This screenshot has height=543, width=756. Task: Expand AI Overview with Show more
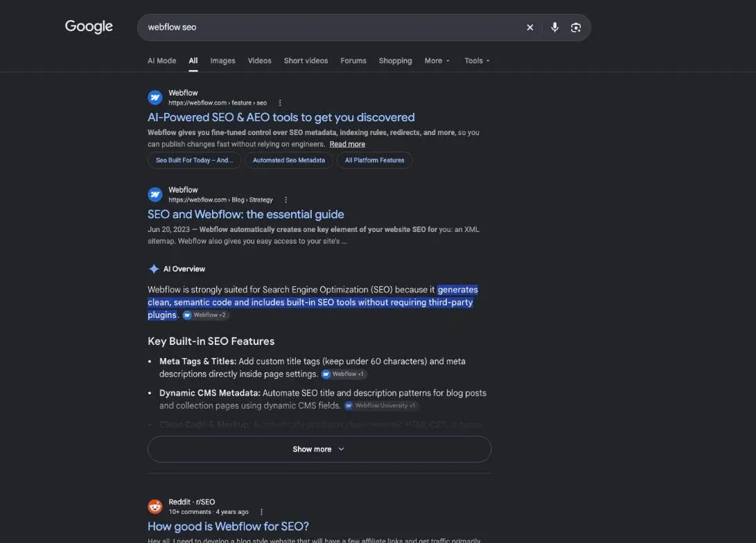pos(319,449)
